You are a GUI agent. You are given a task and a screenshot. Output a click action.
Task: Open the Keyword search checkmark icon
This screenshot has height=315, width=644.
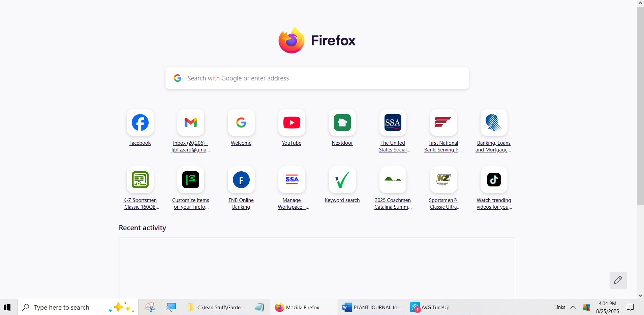coord(342,180)
